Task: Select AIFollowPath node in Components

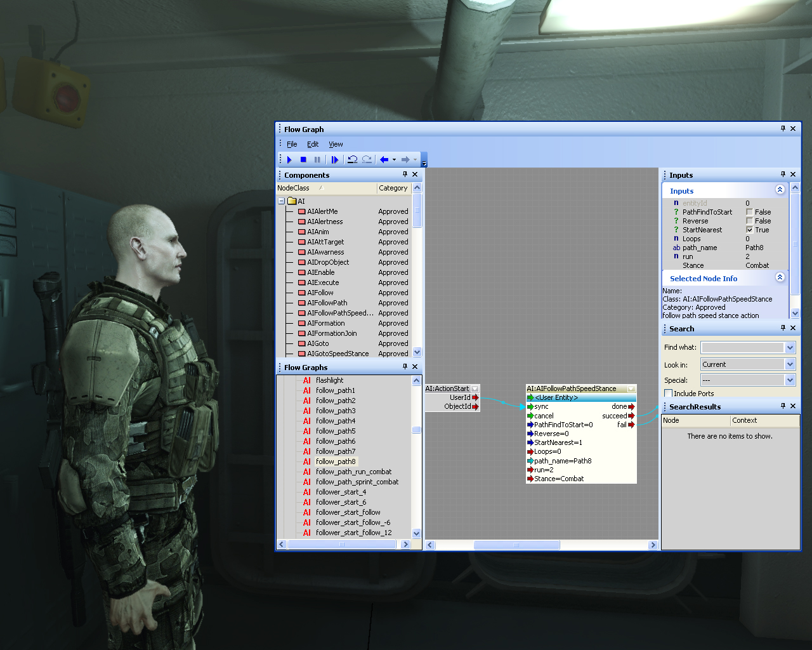Action: [327, 303]
